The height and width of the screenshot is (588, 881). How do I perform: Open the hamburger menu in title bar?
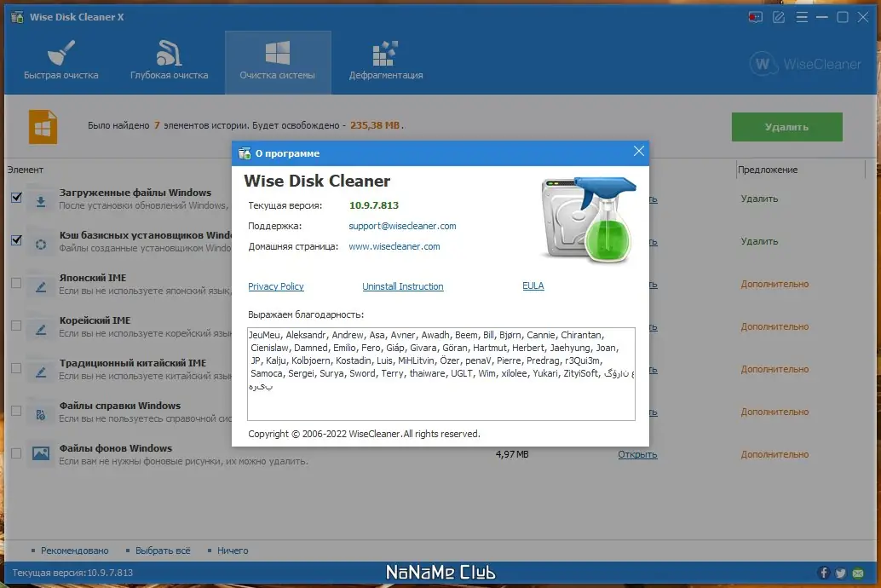(x=802, y=17)
